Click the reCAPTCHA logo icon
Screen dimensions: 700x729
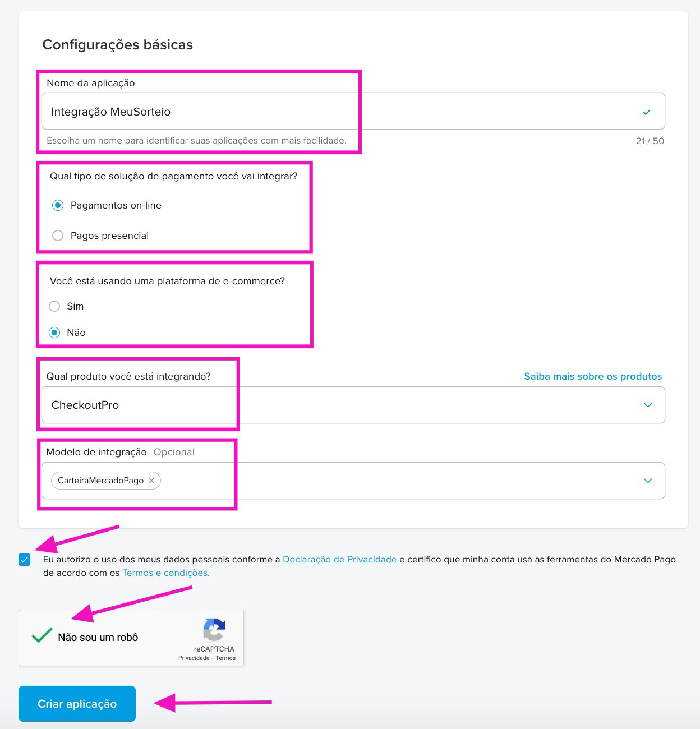pos(214,630)
